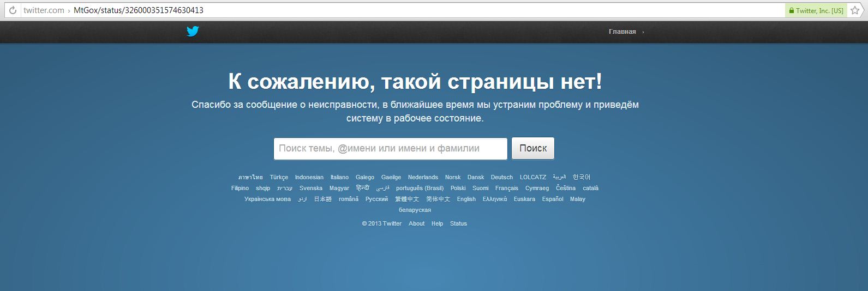Viewport: 868px width, 291px height.
Task: Open the Twitter bird logo home link
Action: tap(193, 32)
